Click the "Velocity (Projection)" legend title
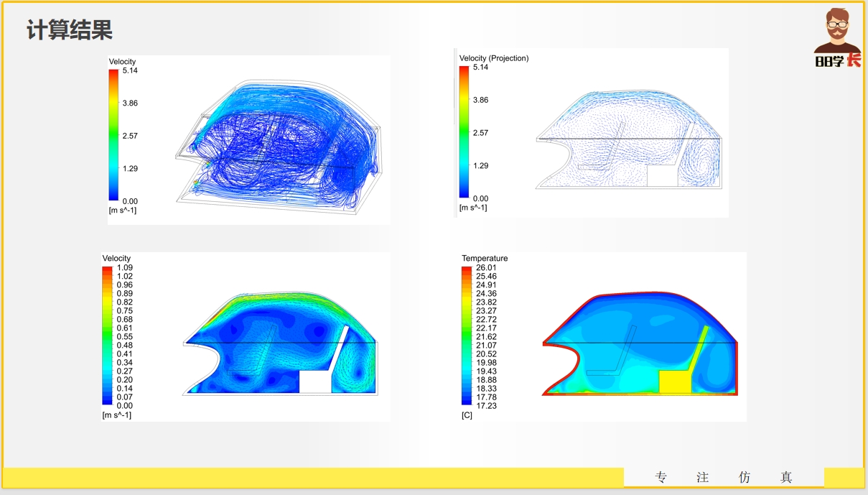The width and height of the screenshot is (868, 495). (x=493, y=58)
